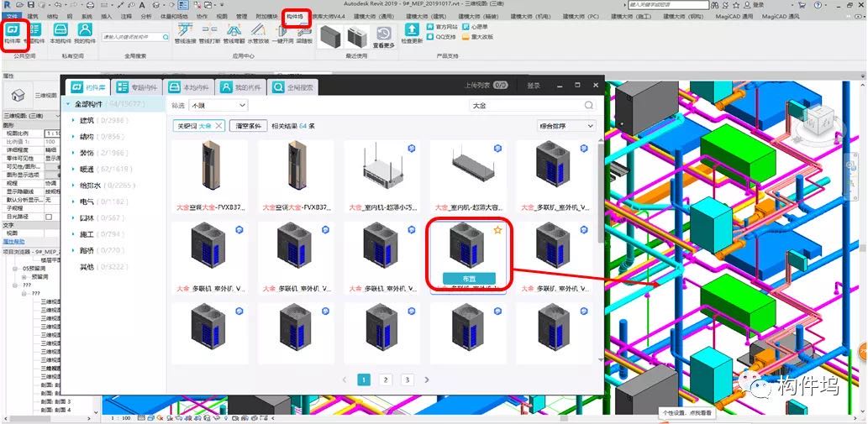Go to results page 3

[407, 380]
